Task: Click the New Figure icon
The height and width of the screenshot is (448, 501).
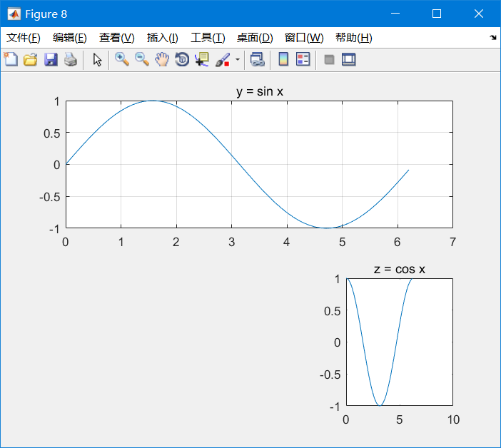Action: 11,59
